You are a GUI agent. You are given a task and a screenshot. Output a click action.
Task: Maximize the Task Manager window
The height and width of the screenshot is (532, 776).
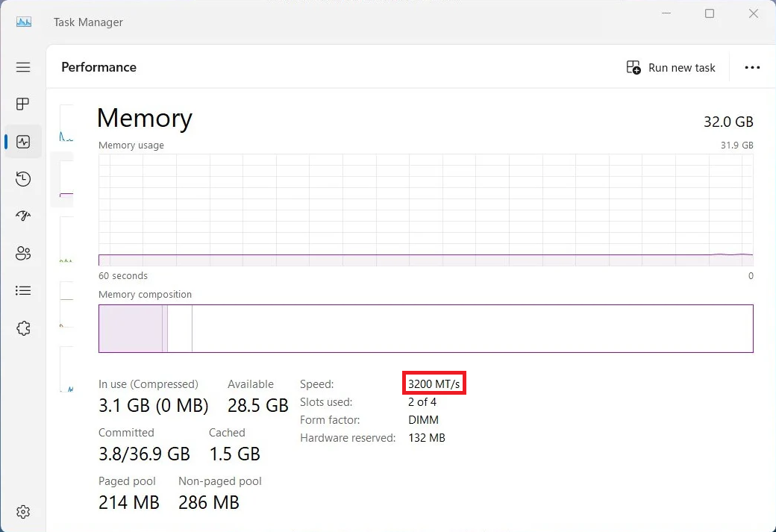pos(710,14)
